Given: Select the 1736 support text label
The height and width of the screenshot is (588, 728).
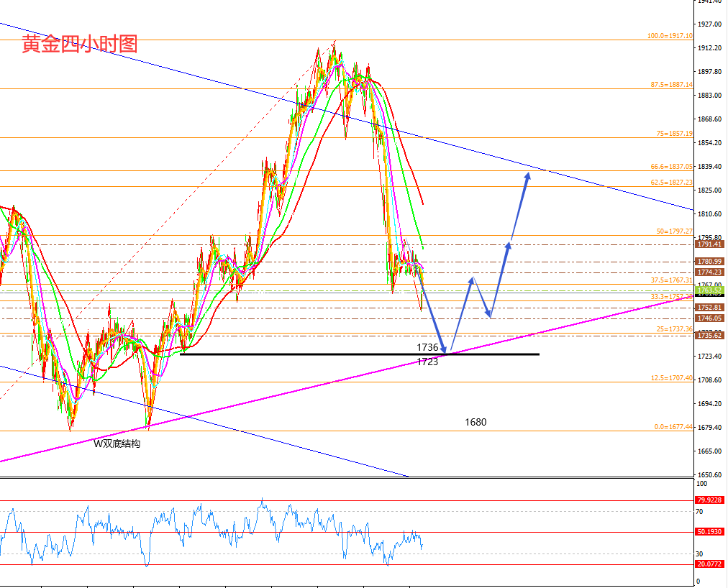Looking at the screenshot, I should tap(427, 347).
